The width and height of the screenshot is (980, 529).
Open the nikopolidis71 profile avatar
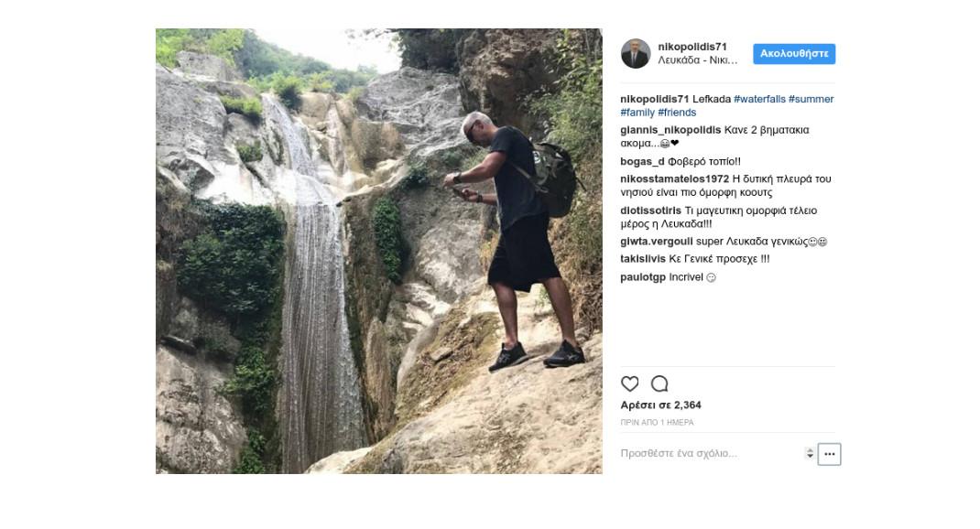click(x=636, y=53)
